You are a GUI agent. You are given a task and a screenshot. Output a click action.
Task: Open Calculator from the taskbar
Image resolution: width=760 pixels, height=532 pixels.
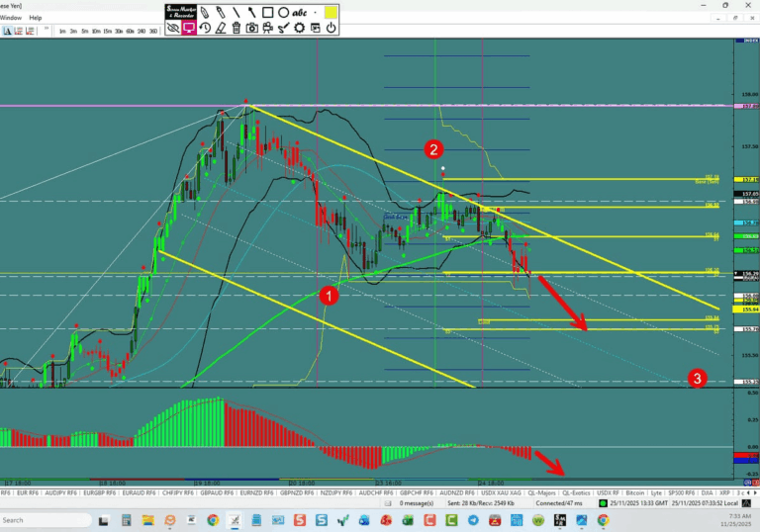point(126,520)
